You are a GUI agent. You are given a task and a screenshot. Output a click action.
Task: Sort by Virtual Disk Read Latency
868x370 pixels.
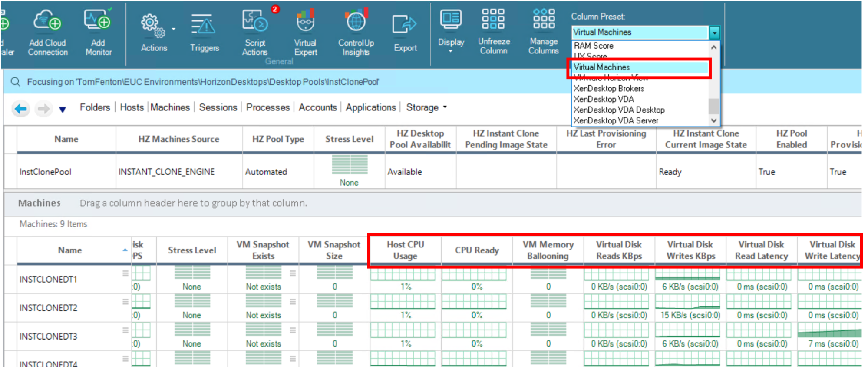(x=761, y=250)
